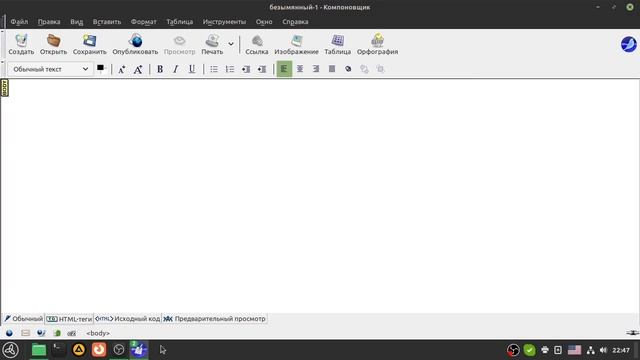Open a file with the Открыть icon

pos(53,44)
